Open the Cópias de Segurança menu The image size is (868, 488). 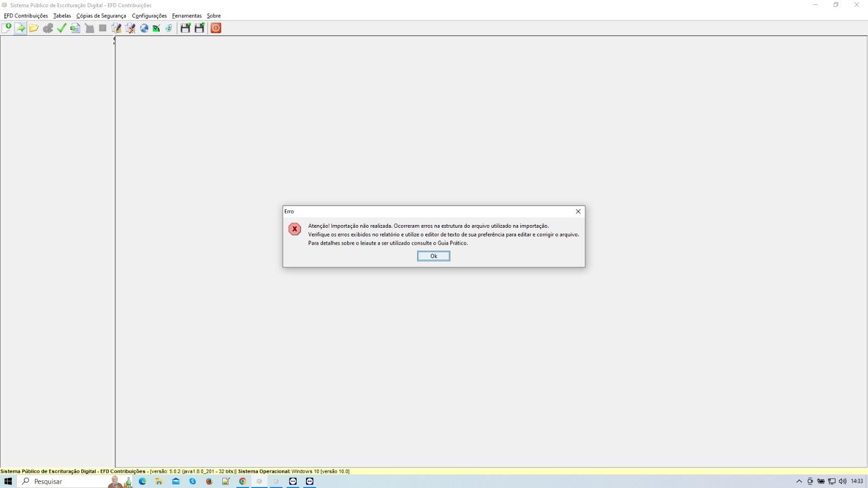point(101,16)
